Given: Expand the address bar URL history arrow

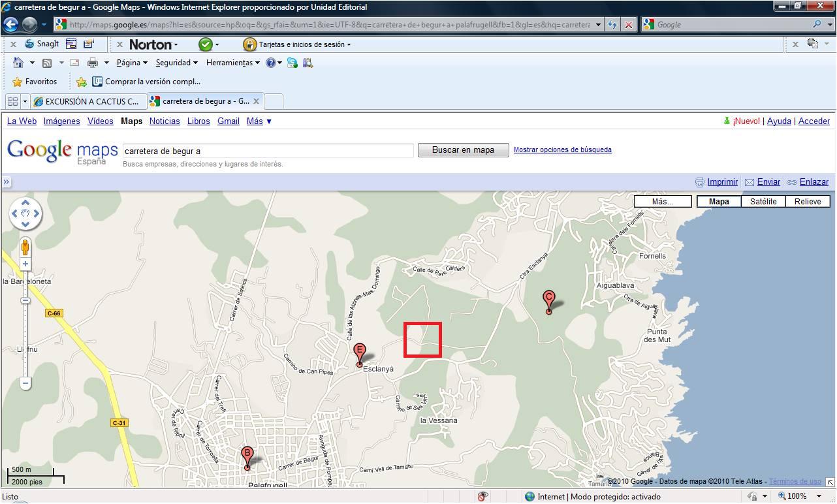Looking at the screenshot, I should click(x=597, y=25).
